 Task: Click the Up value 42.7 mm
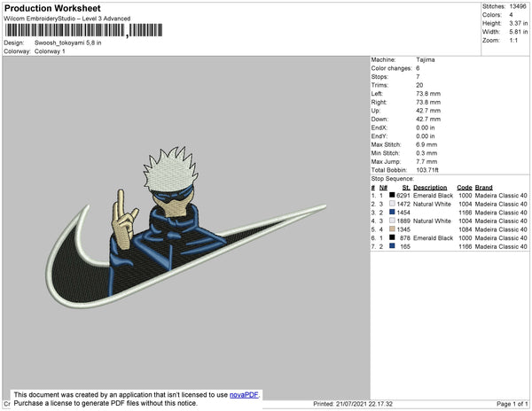428,111
